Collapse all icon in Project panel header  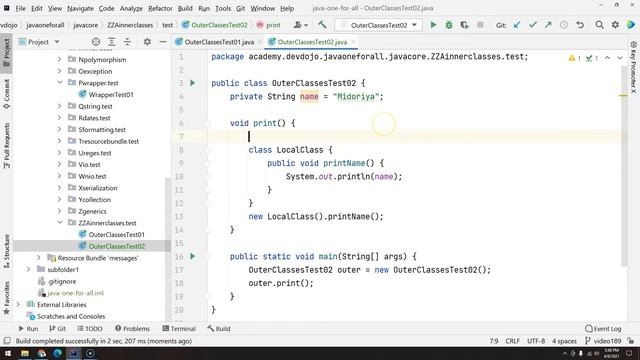point(127,42)
